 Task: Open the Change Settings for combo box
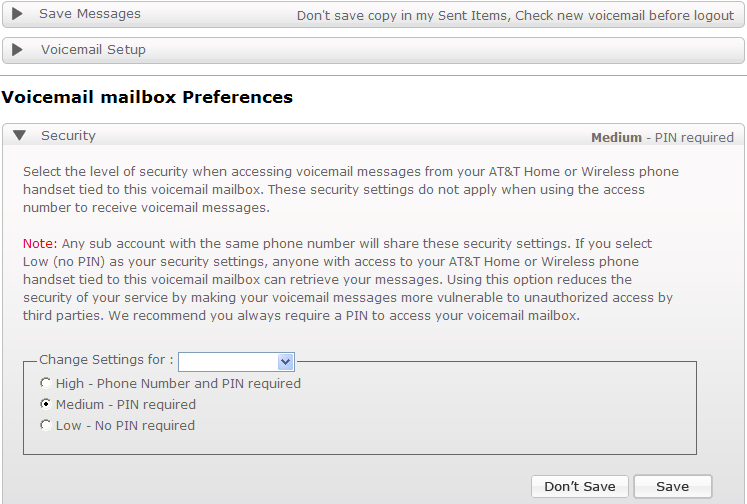(x=235, y=361)
